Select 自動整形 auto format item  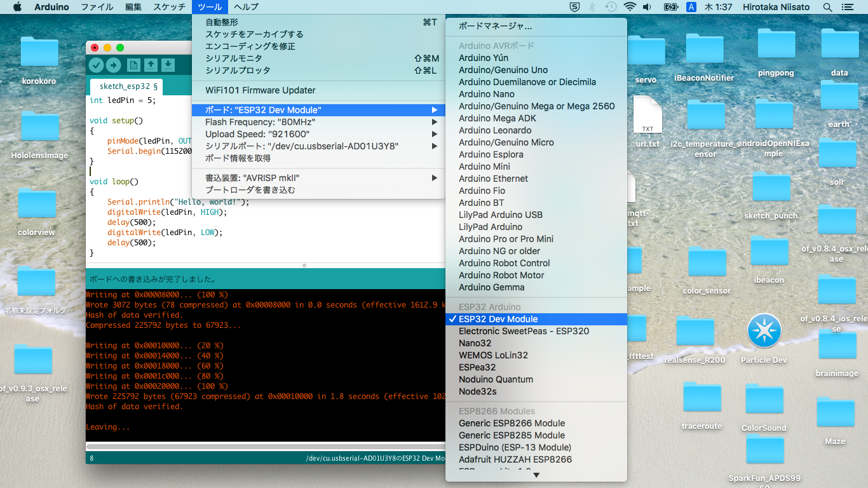coord(318,22)
